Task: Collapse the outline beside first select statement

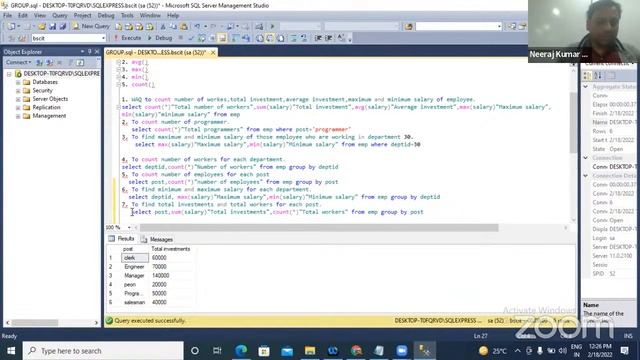Action: click(x=118, y=107)
